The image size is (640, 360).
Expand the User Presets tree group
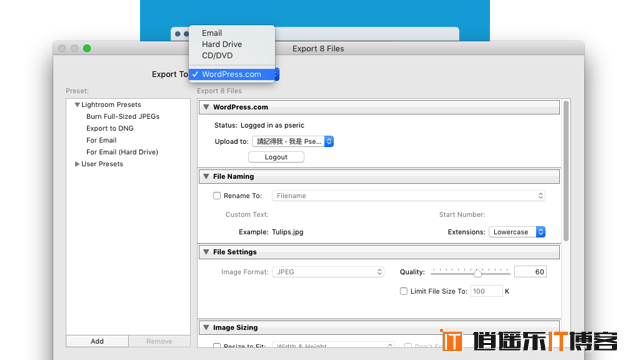[77, 164]
